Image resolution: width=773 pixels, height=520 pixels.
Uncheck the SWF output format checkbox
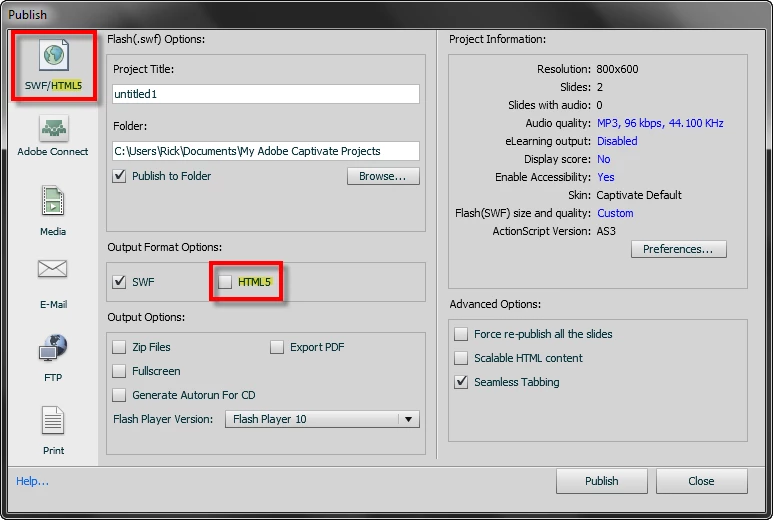pos(119,282)
